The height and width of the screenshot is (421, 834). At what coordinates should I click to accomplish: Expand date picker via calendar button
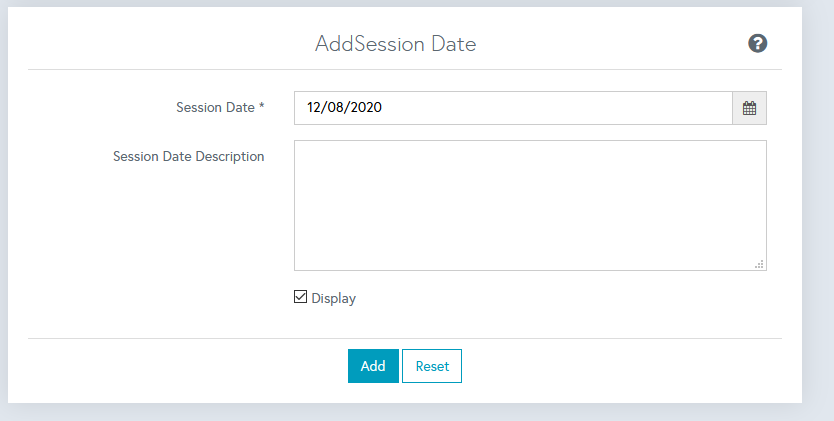point(749,108)
